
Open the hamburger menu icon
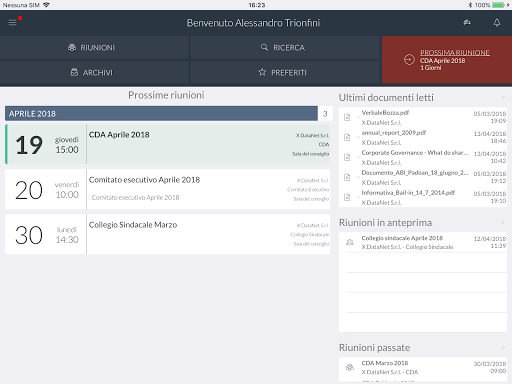point(12,23)
